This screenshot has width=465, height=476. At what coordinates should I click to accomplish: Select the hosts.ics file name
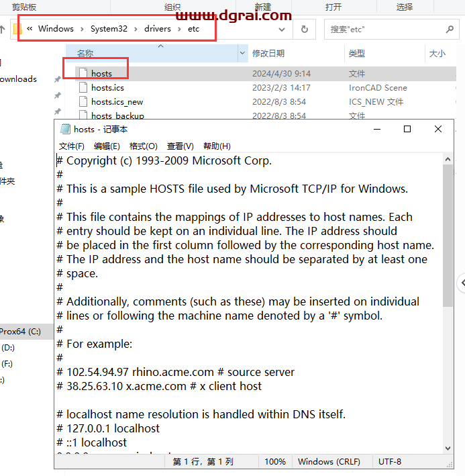click(107, 88)
